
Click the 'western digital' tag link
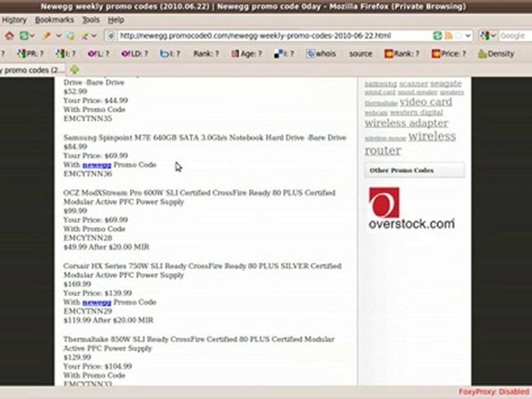(416, 112)
